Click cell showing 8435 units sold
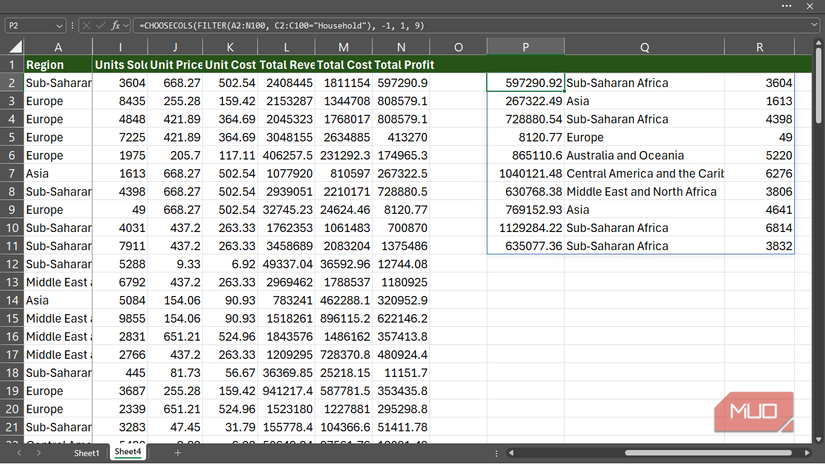The image size is (825, 464). tap(120, 101)
